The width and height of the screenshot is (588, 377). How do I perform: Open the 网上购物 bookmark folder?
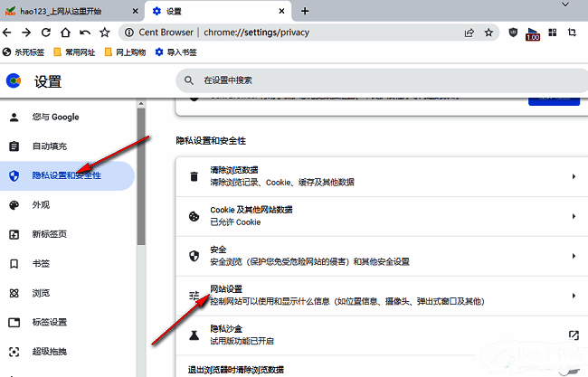[125, 52]
